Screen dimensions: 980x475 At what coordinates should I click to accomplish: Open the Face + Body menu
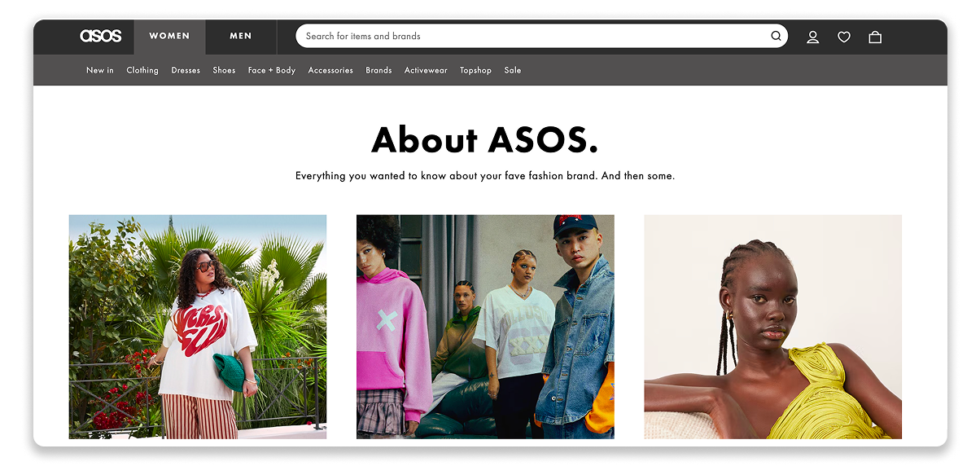tap(272, 70)
